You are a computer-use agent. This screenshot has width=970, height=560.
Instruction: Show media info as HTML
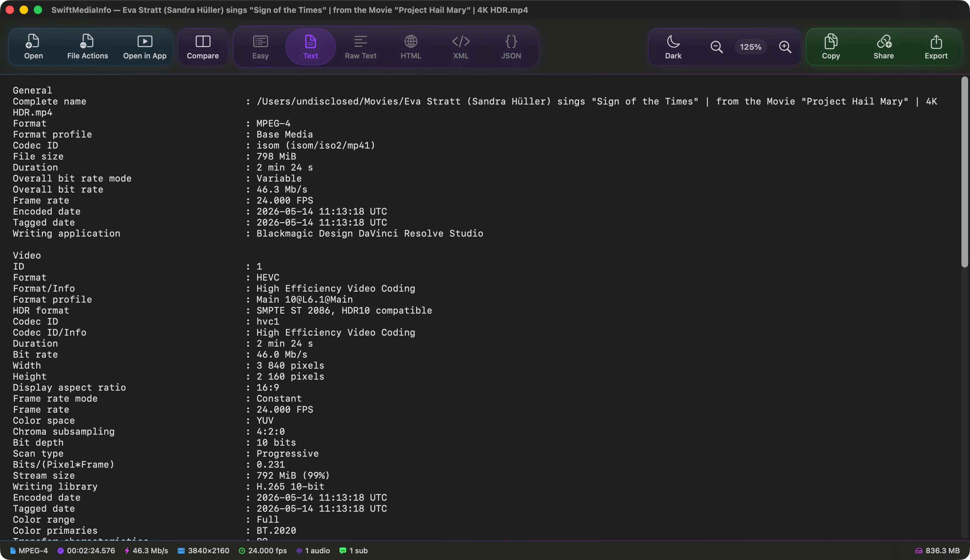411,46
